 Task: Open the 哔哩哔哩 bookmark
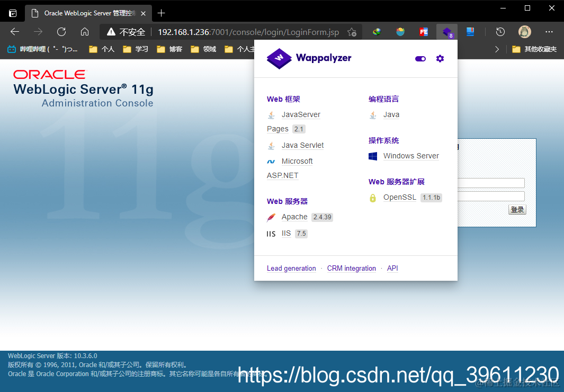pos(42,49)
